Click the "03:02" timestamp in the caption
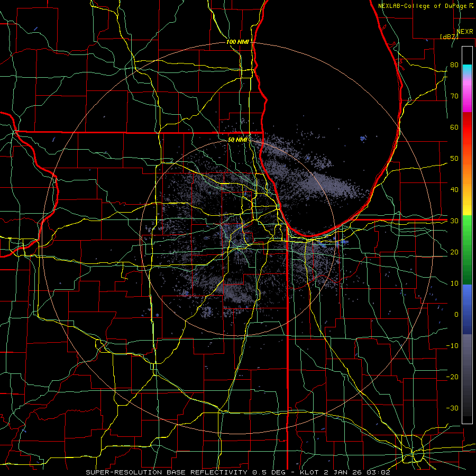Image resolution: width=476 pixels, height=476 pixels. coord(378,472)
